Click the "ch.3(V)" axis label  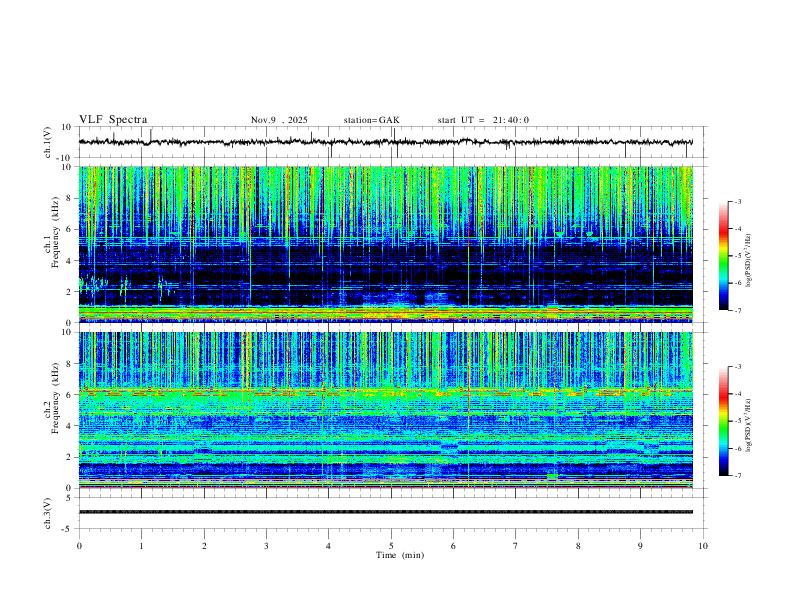point(48,514)
